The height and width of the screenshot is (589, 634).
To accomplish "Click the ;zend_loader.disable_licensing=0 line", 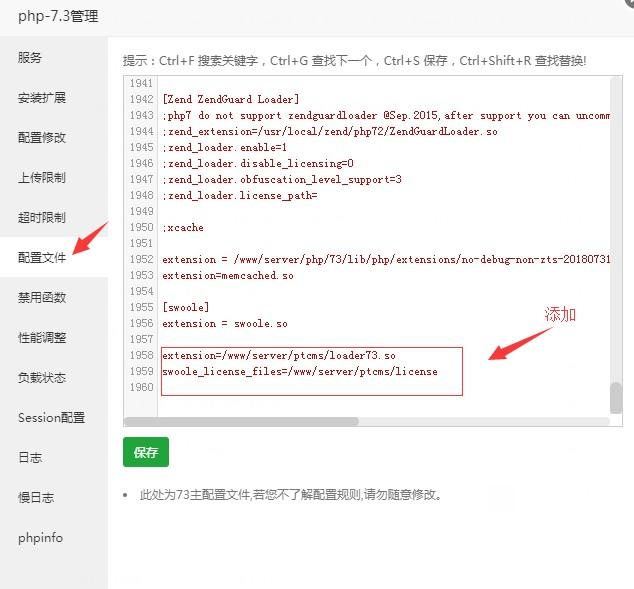I will coord(258,163).
